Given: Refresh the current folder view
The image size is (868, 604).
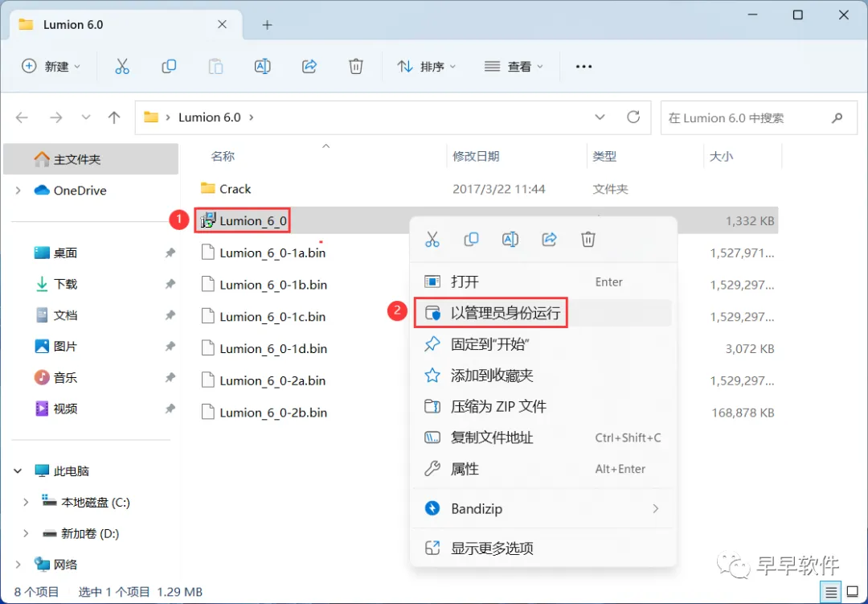Looking at the screenshot, I should click(633, 117).
